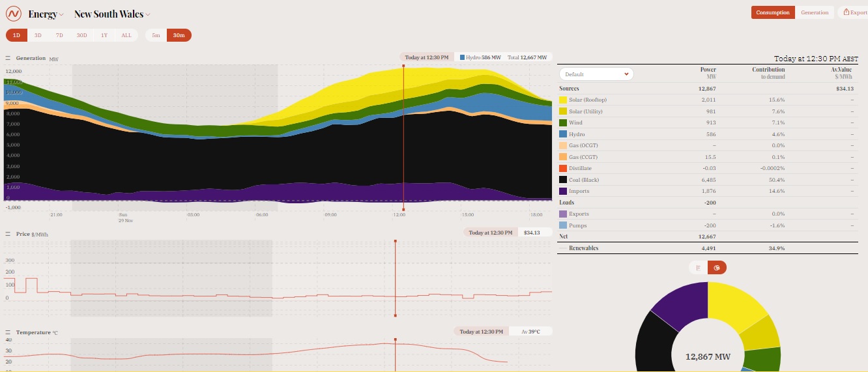
Task: Click the OpenNEM wave logo icon
Action: pyautogui.click(x=14, y=14)
